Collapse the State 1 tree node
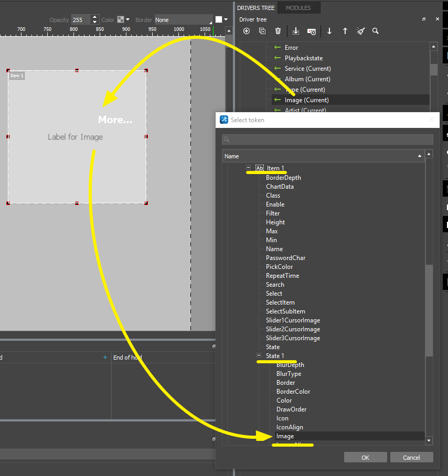448x476 pixels. pyautogui.click(x=259, y=356)
